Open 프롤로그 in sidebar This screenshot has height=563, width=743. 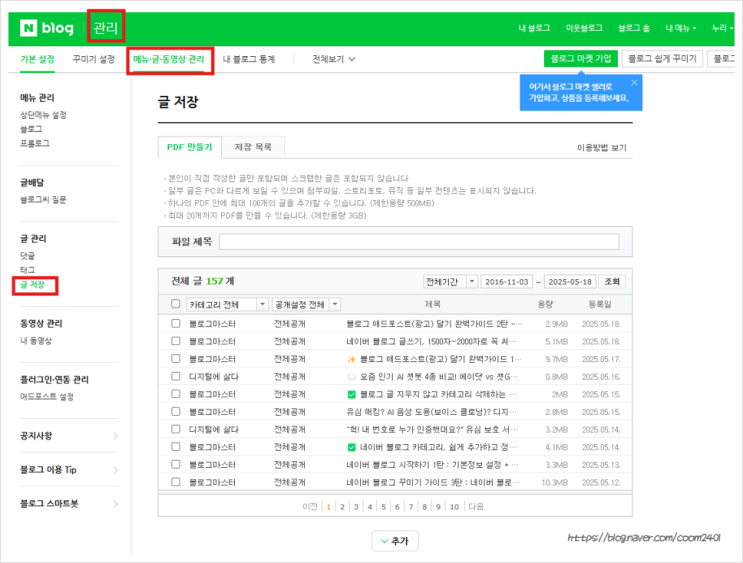click(x=35, y=143)
